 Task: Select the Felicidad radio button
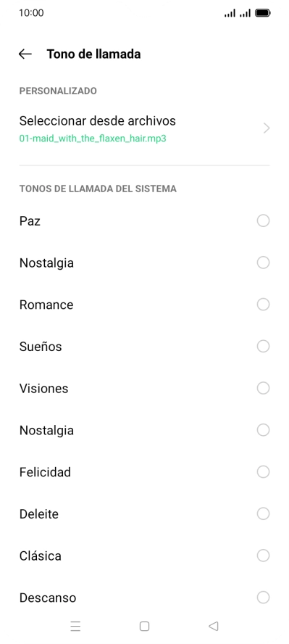263,472
